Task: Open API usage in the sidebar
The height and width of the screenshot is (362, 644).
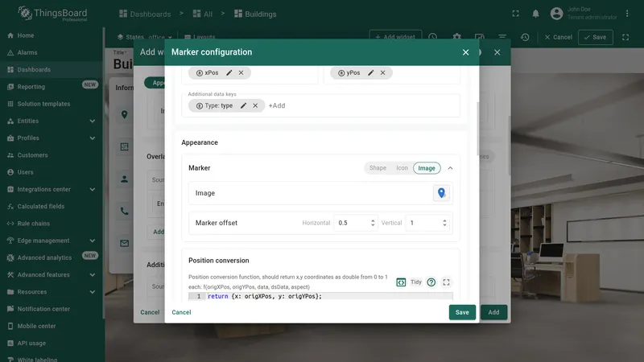Action: tap(52, 343)
